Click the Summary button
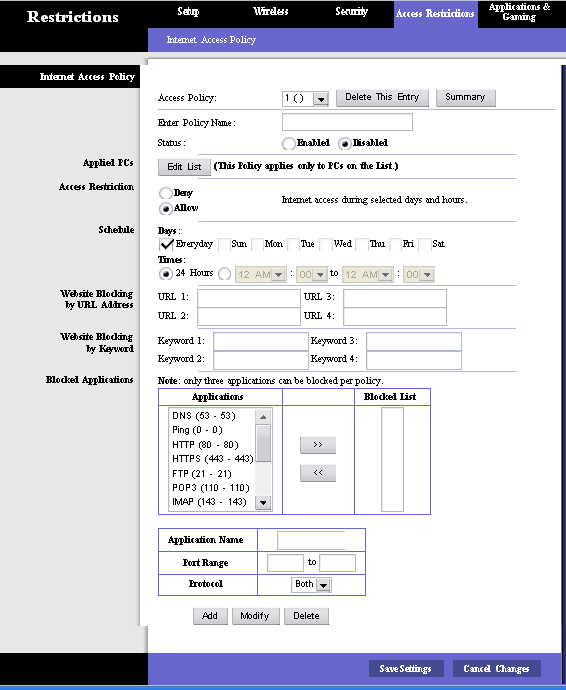The height and width of the screenshot is (690, 566). click(465, 97)
